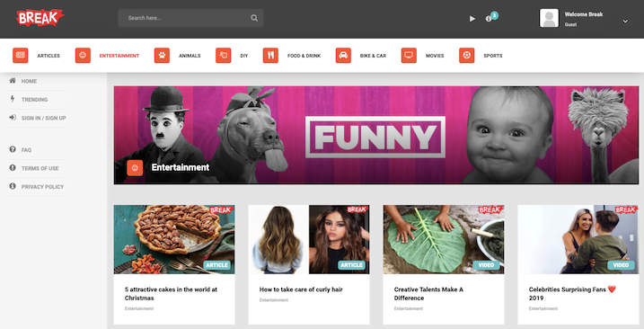Click the play icon in header
Screen dimensions: 644x329
coord(472,19)
